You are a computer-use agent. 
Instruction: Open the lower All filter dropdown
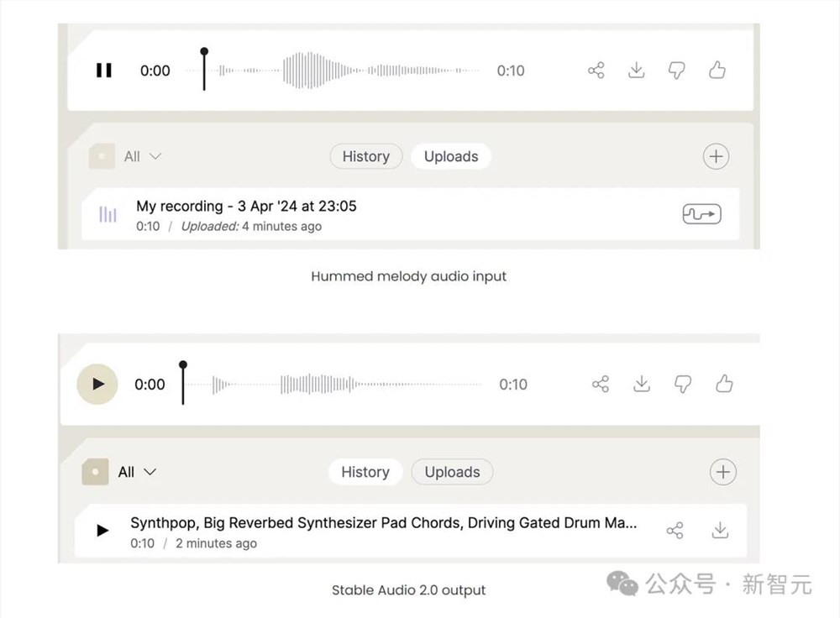tap(137, 472)
